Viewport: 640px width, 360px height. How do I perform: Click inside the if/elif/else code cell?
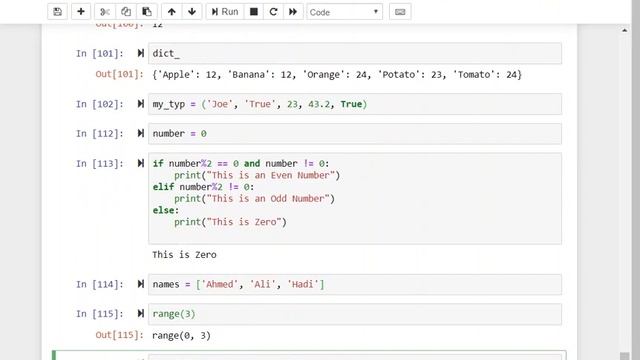(355, 198)
